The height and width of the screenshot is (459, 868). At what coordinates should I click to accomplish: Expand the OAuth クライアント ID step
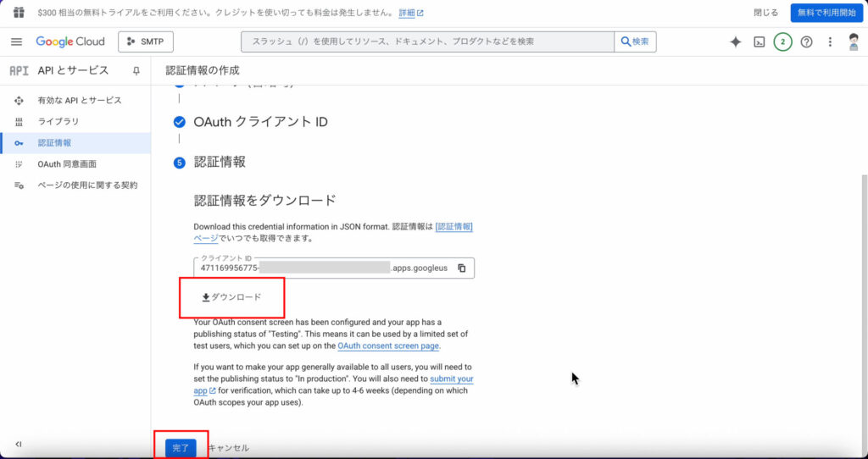(260, 122)
